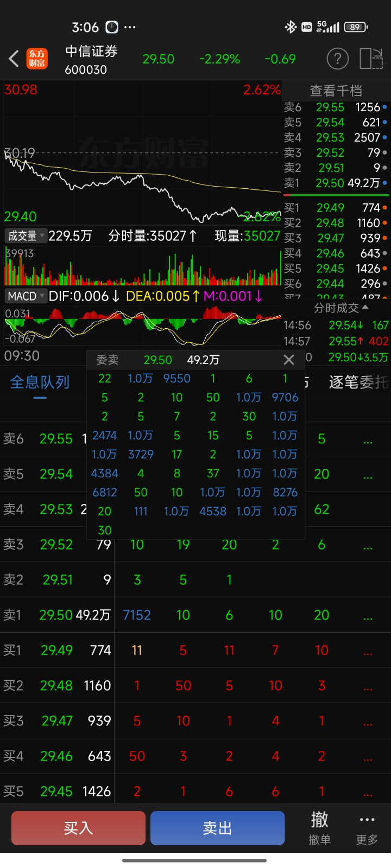Expand the 买1 row ellipsis
The height and width of the screenshot is (868, 391).
coord(368,652)
